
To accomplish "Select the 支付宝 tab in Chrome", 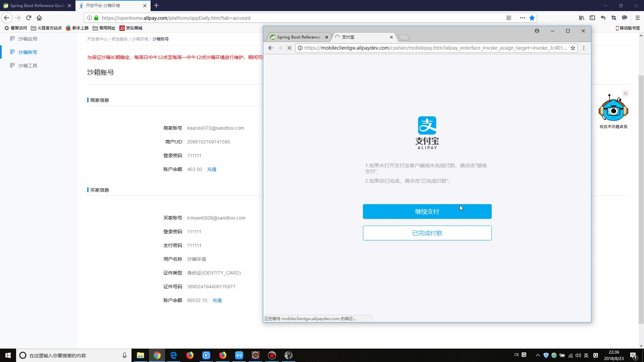I will 364,37.
